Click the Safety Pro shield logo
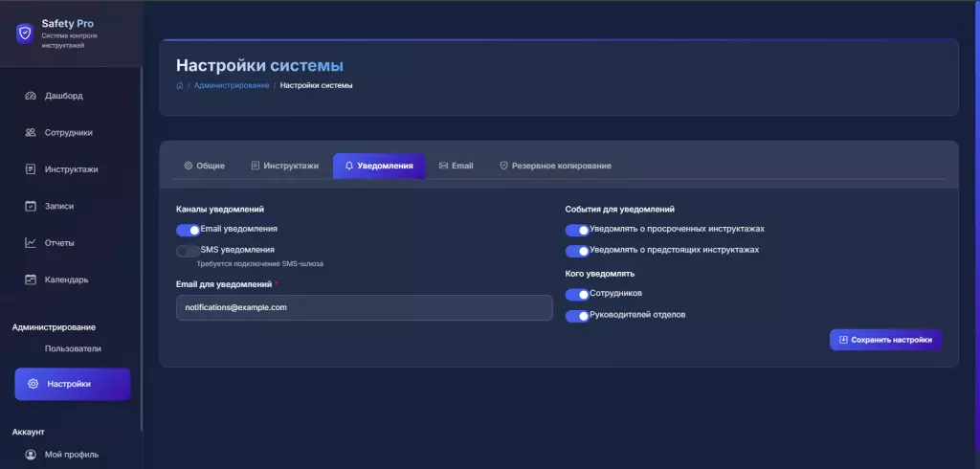Viewport: 980px width, 469px height. [x=25, y=33]
